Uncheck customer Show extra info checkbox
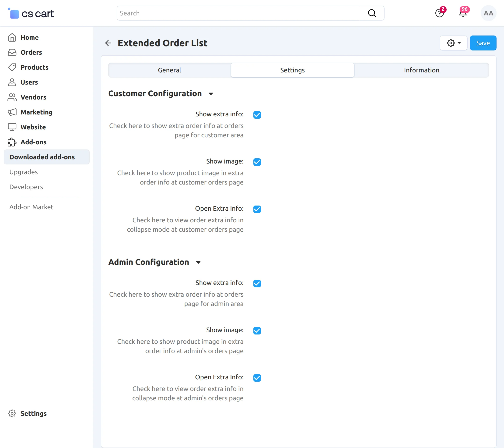The image size is (504, 448). tap(257, 115)
